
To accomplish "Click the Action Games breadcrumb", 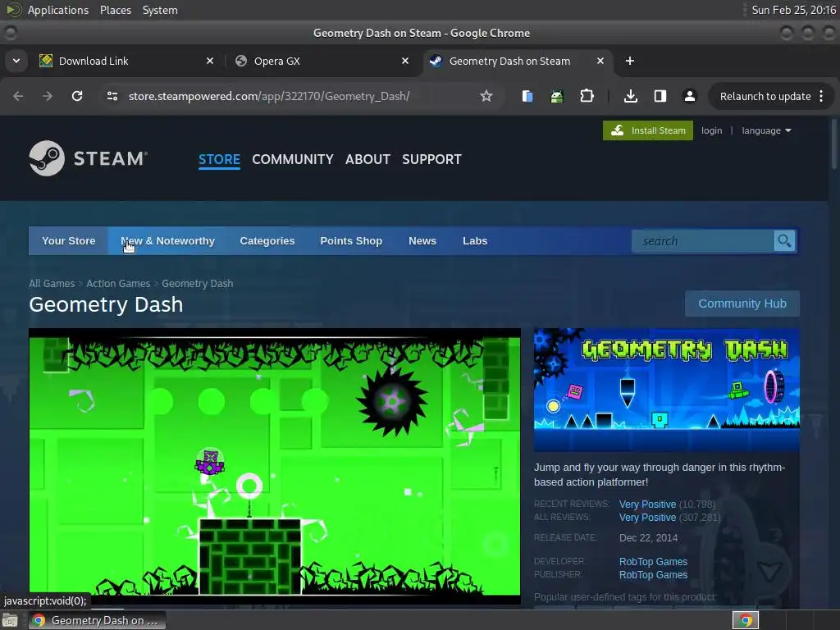I will (x=118, y=283).
